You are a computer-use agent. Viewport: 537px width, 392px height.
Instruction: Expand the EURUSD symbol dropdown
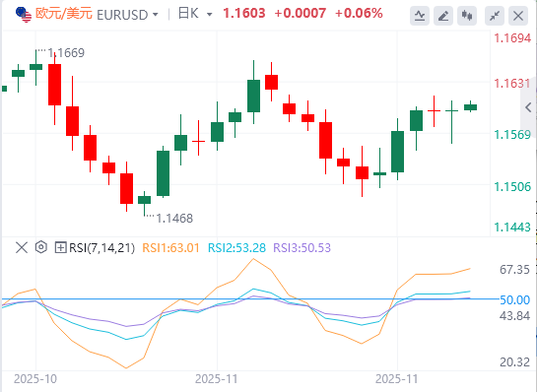pyautogui.click(x=156, y=15)
